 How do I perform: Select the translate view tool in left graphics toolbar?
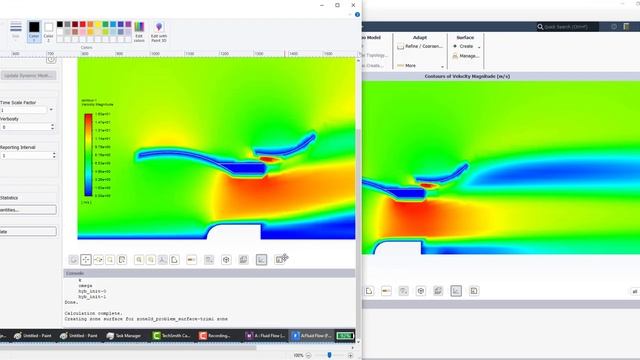(86, 260)
